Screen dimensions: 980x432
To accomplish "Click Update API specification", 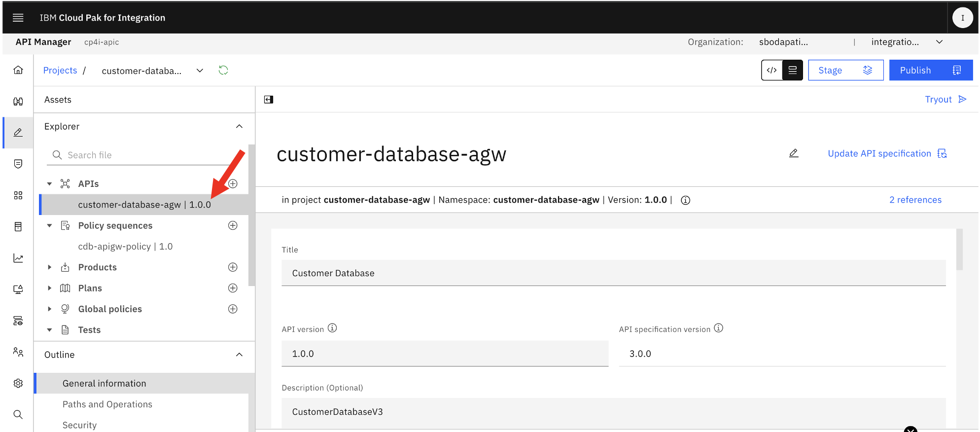I will click(x=887, y=153).
